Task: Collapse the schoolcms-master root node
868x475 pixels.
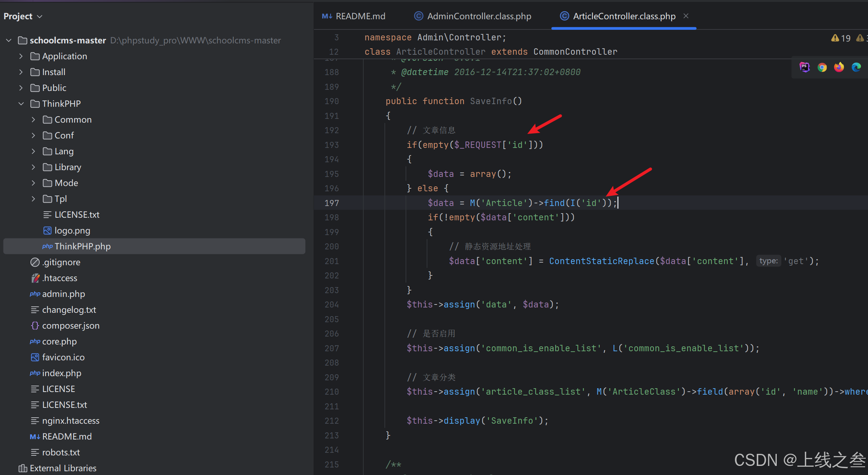Action: tap(9, 40)
